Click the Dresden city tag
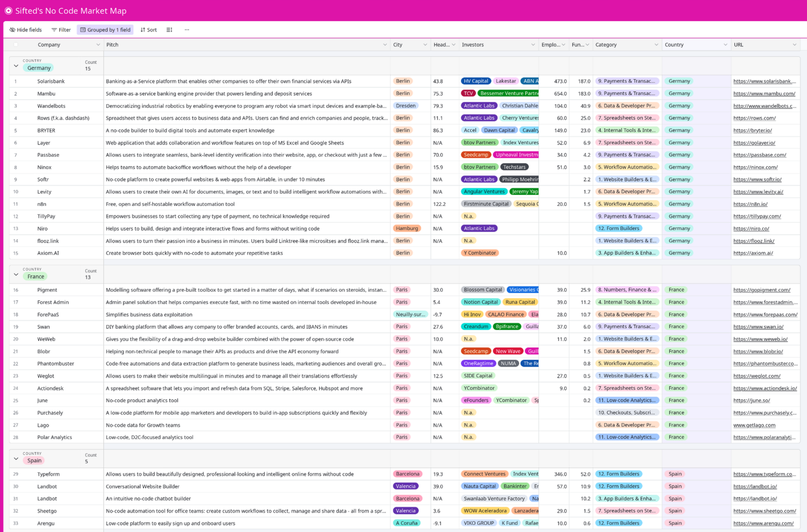The width and height of the screenshot is (807, 532). [x=405, y=106]
